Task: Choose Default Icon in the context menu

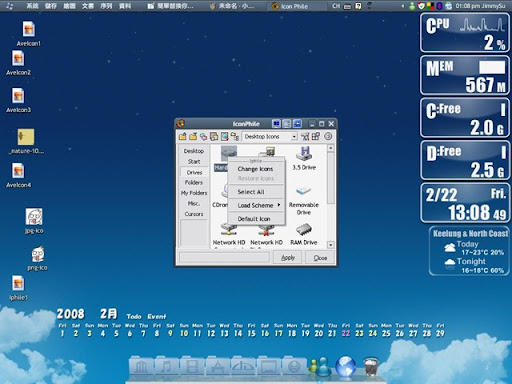Action: pos(254,219)
